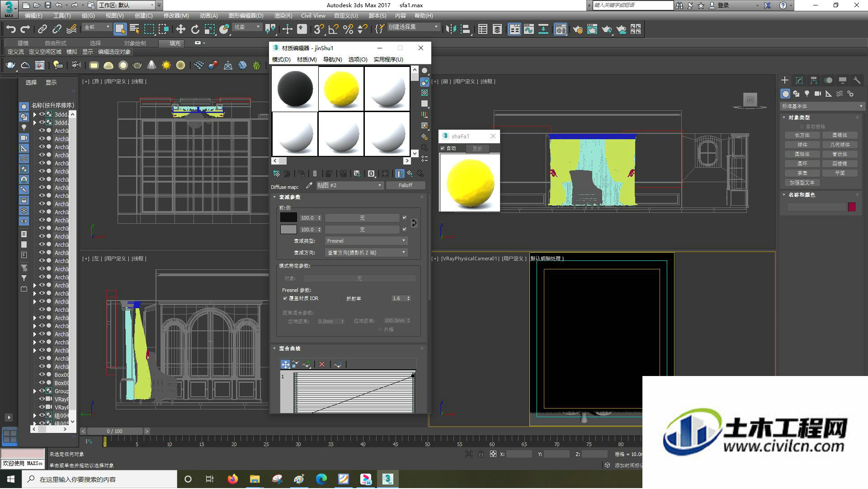Click Delete Point in mix curve toolbar
The width and height of the screenshot is (868, 489).
(x=322, y=364)
